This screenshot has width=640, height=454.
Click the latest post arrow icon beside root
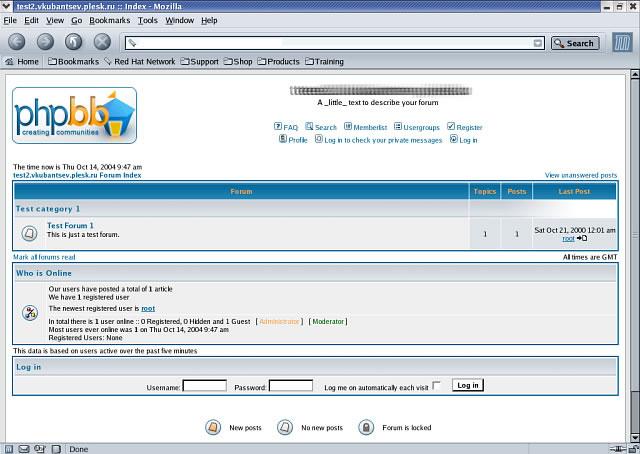tap(582, 238)
